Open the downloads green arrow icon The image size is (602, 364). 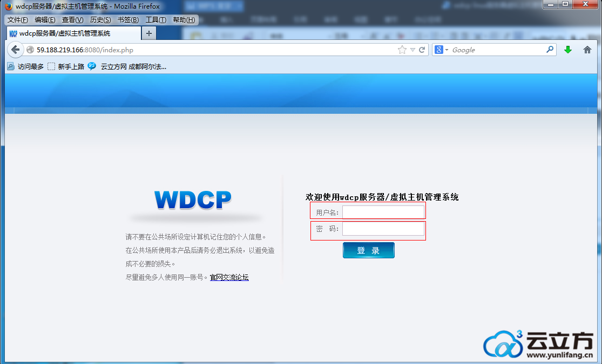568,50
